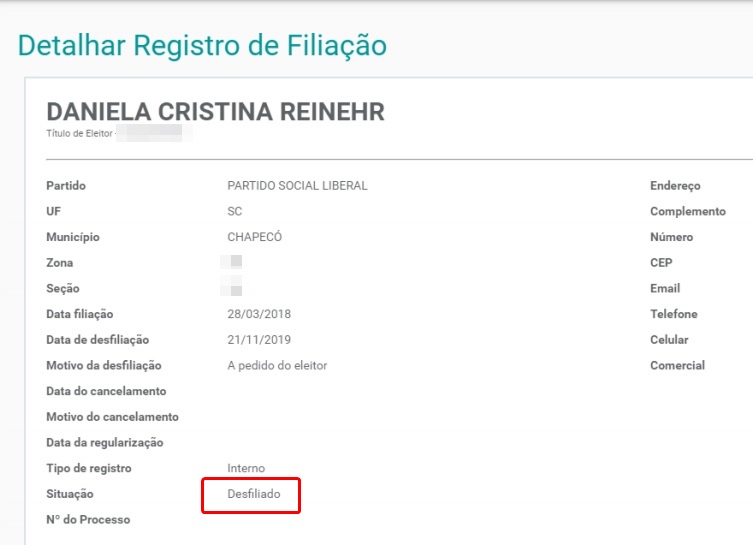This screenshot has height=552, width=753.
Task: Select the Endereço field label
Action: [x=675, y=186]
